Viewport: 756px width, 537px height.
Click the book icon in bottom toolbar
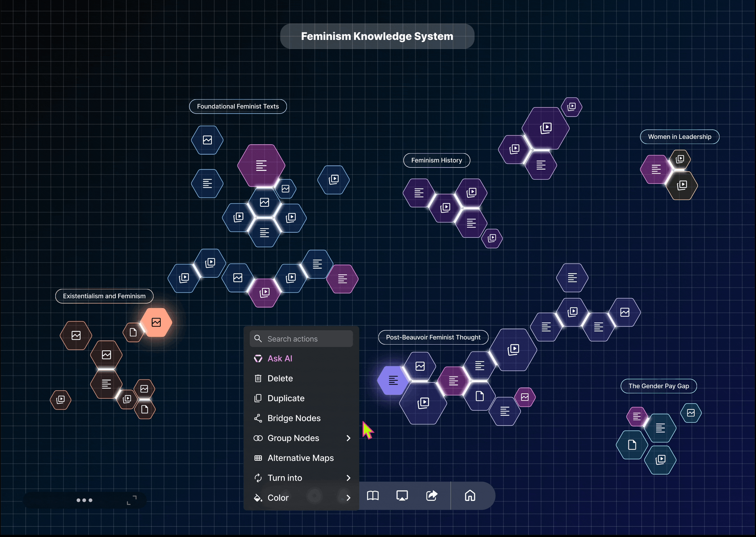373,495
